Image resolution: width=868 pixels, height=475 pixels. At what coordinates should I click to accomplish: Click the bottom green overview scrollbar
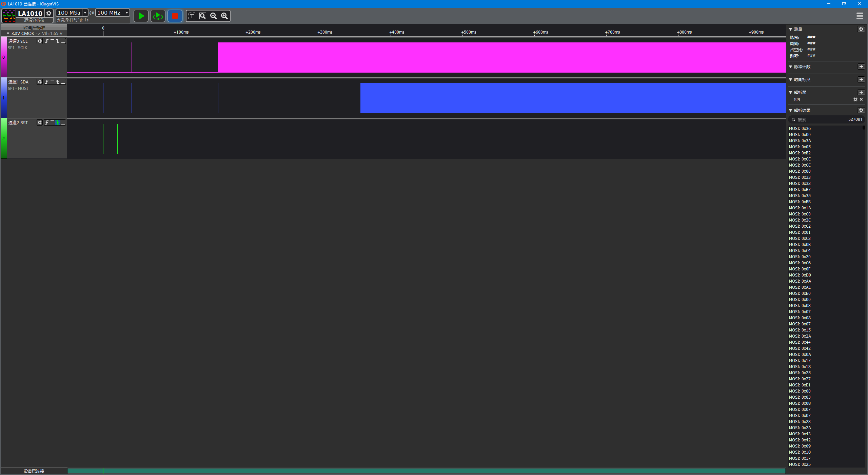click(x=427, y=471)
